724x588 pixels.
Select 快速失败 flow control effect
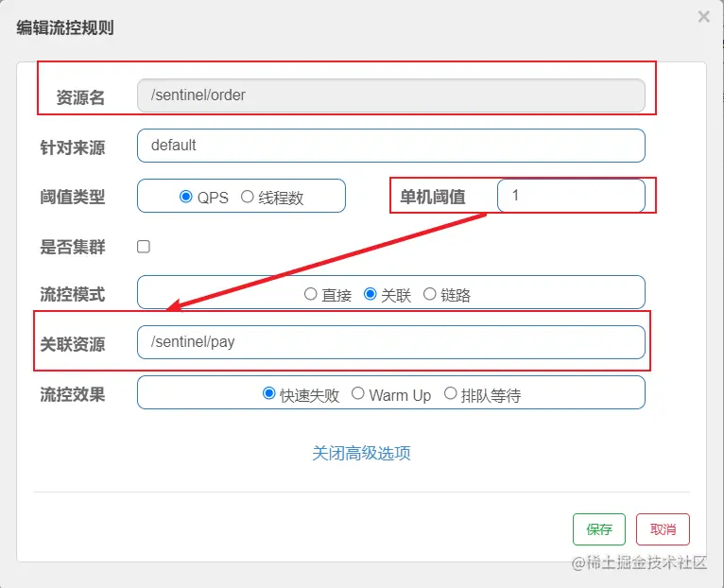[x=268, y=393]
